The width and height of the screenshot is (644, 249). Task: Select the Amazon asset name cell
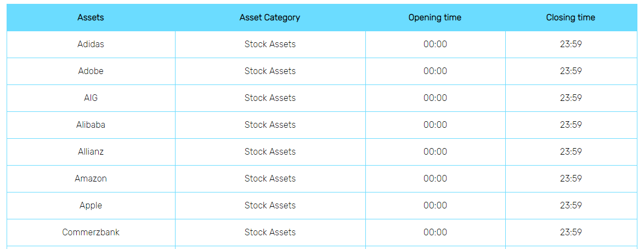point(91,179)
